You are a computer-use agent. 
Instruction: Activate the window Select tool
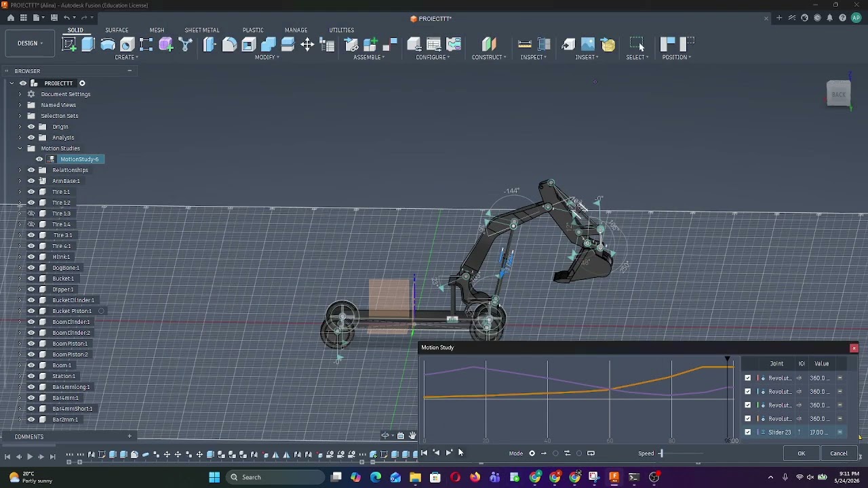[x=637, y=45]
